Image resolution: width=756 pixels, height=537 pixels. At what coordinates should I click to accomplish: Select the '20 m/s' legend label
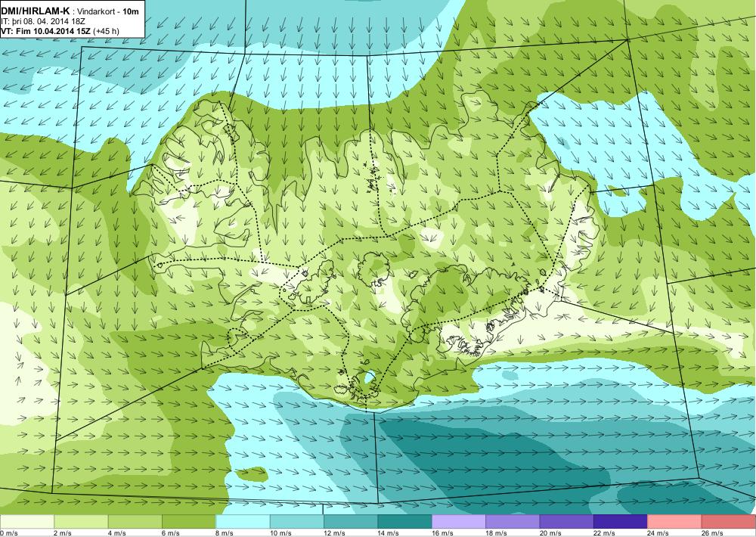tap(550, 533)
